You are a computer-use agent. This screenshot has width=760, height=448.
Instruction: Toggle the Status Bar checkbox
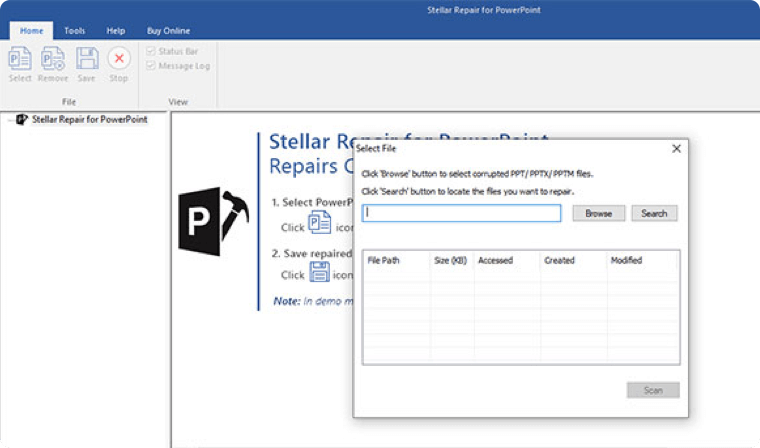pos(151,51)
